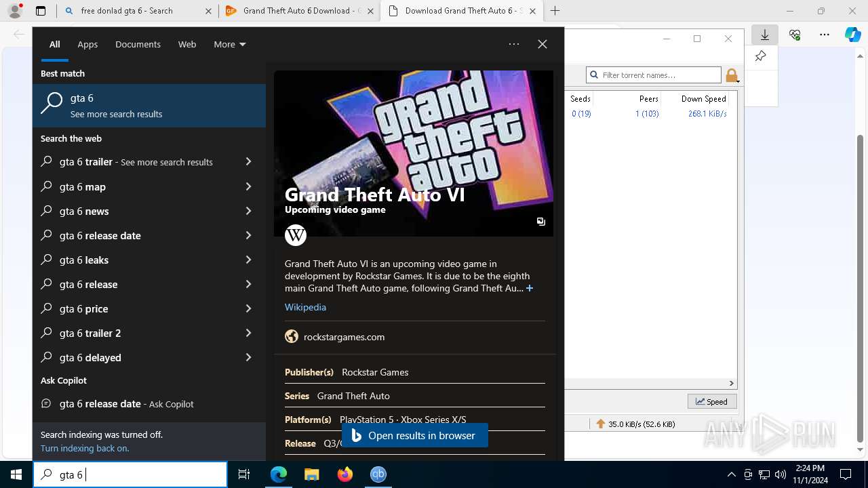Expand the 'gta 6 news' suggestion arrow
This screenshot has width=868, height=488.
pos(248,211)
